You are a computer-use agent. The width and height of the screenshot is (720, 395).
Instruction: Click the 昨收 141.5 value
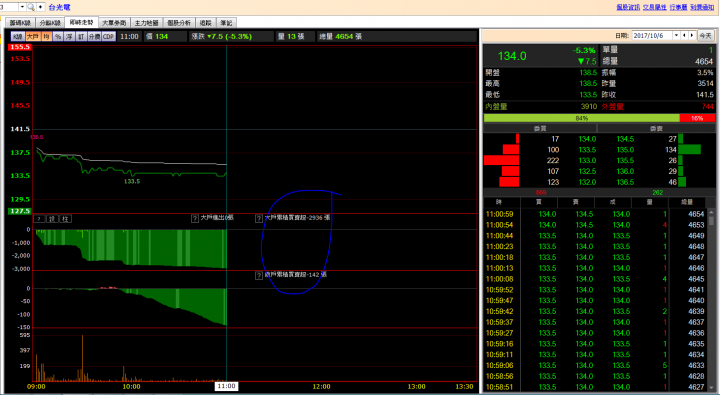tap(705, 95)
